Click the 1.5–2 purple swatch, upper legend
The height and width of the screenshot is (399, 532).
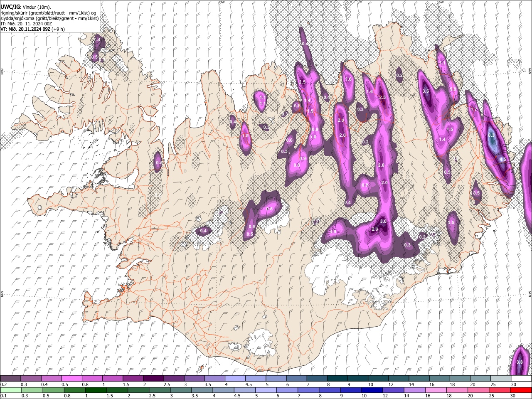[133, 379]
